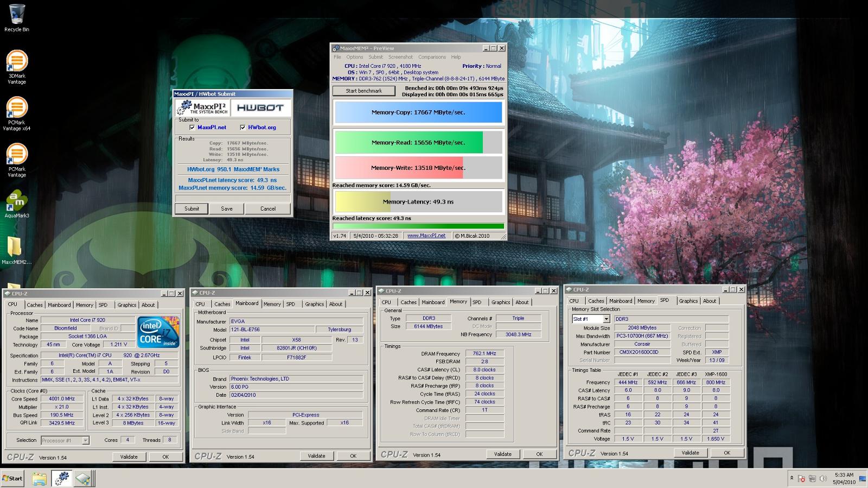Open the Windows Explorer taskbar icon
The width and height of the screenshot is (868, 488).
point(39,478)
